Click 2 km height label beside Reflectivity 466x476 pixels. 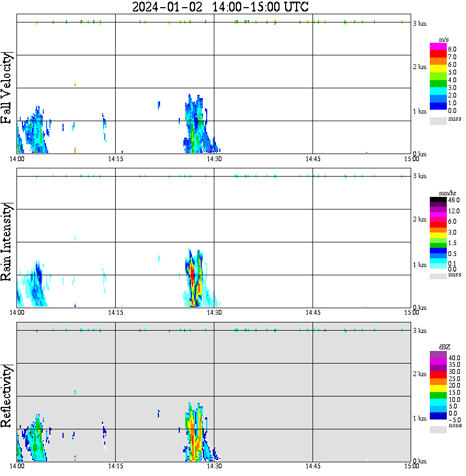click(x=419, y=375)
